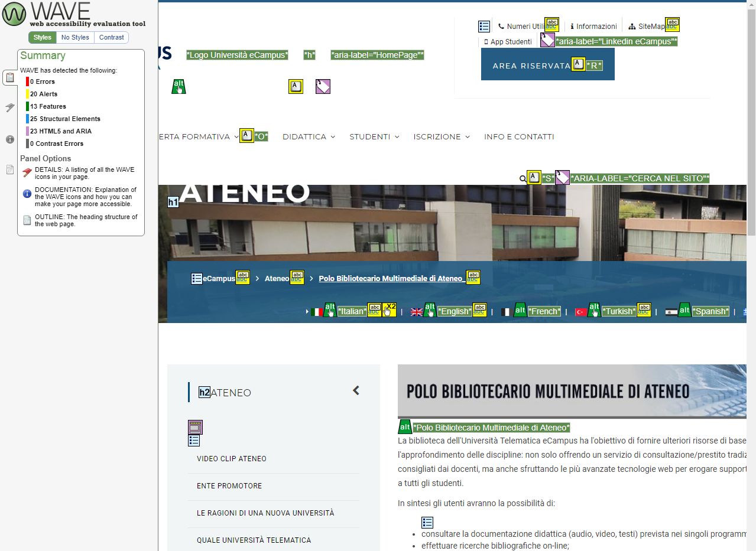756x551 pixels.
Task: Select the French flag
Action: (x=507, y=312)
